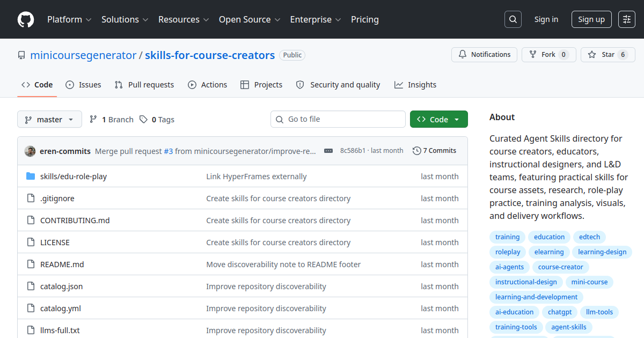Expand the Open Source menu
The height and width of the screenshot is (338, 644).
pyautogui.click(x=250, y=19)
